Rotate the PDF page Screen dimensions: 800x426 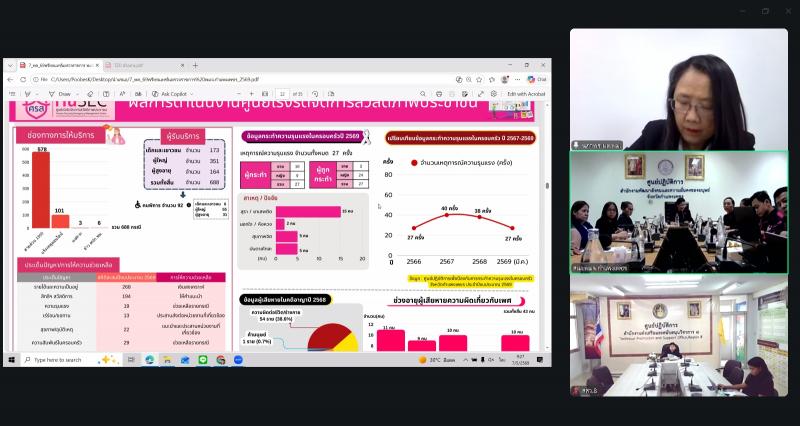315,94
